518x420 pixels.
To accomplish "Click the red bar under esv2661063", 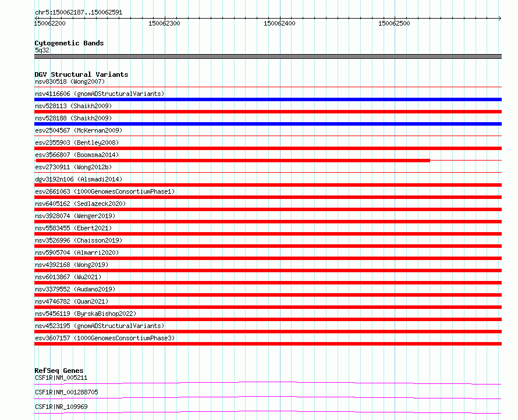I will [268, 197].
